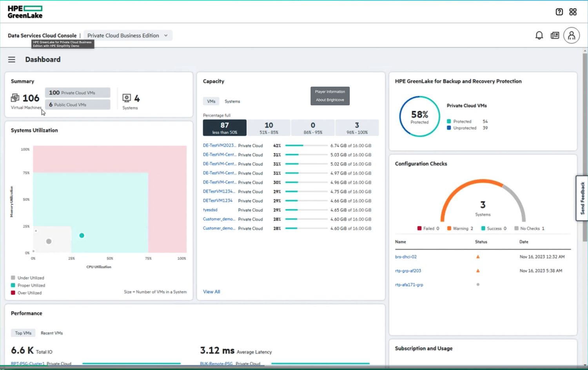Click the Failed red legend swatch

click(x=419, y=228)
